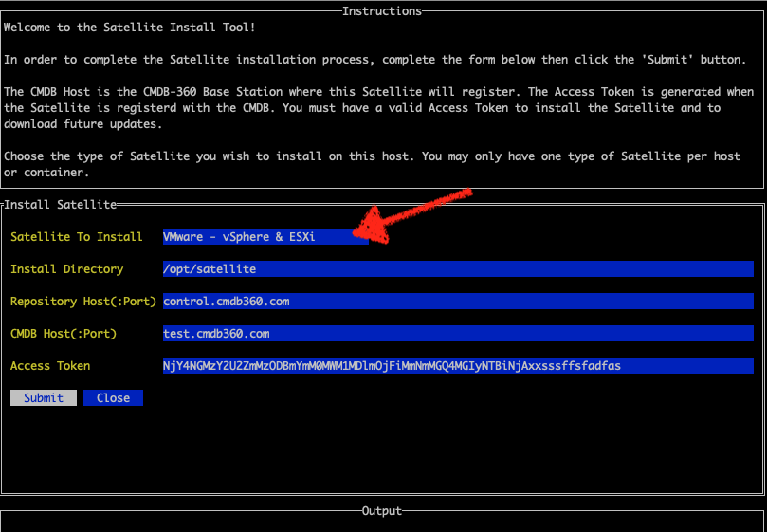Click the 'Install Directory' label
This screenshot has width=767, height=532.
click(66, 269)
